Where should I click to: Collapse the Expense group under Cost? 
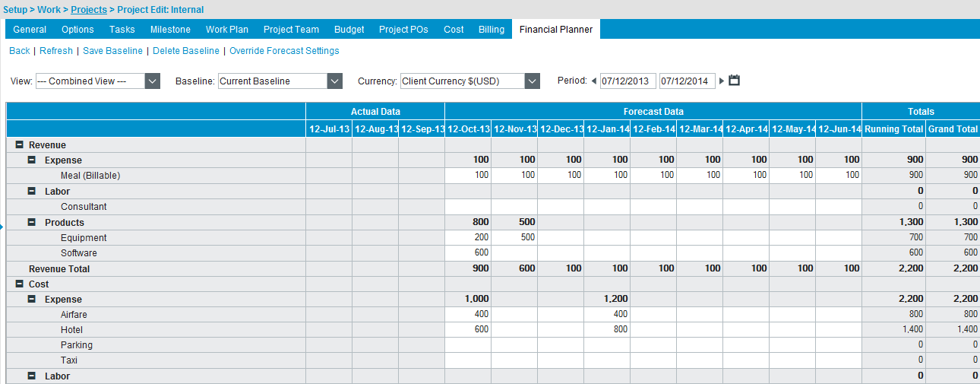click(x=32, y=300)
